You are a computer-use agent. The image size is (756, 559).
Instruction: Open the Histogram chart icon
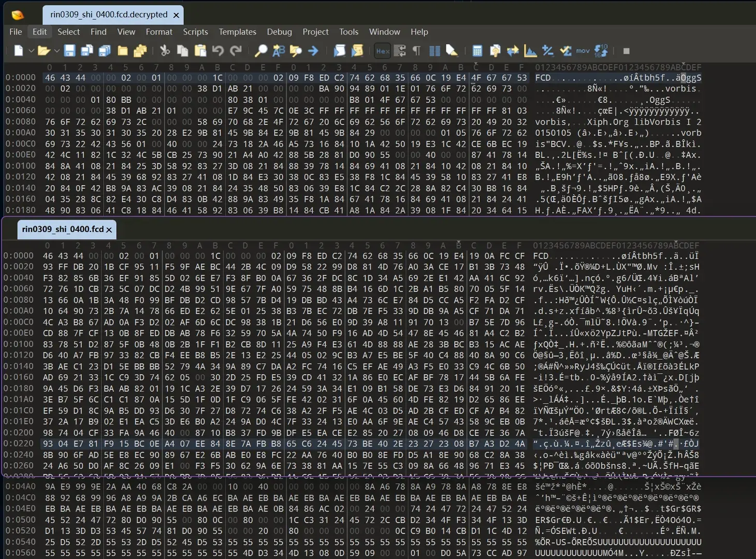click(530, 51)
